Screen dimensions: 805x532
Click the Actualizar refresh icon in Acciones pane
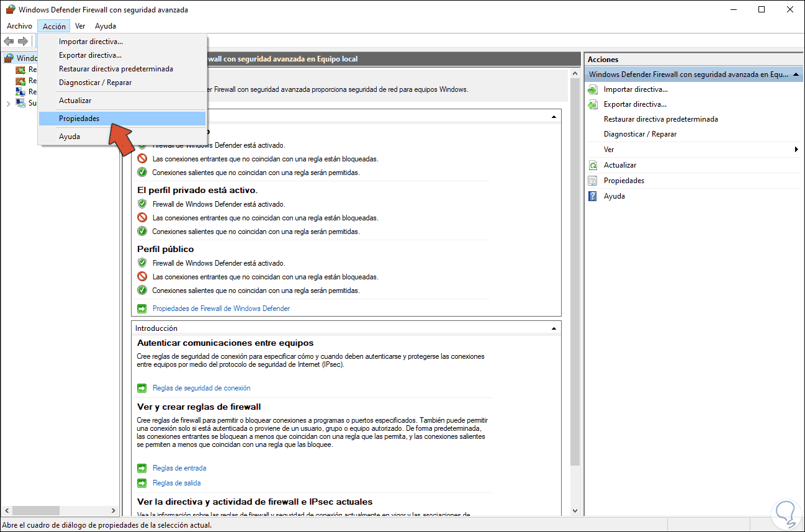(x=592, y=165)
